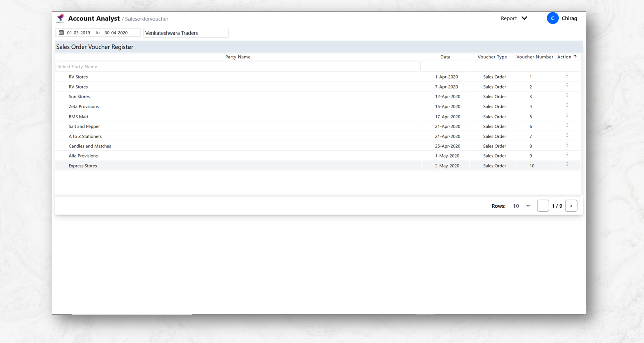
Task: Click the Voucher Number column header
Action: point(534,57)
